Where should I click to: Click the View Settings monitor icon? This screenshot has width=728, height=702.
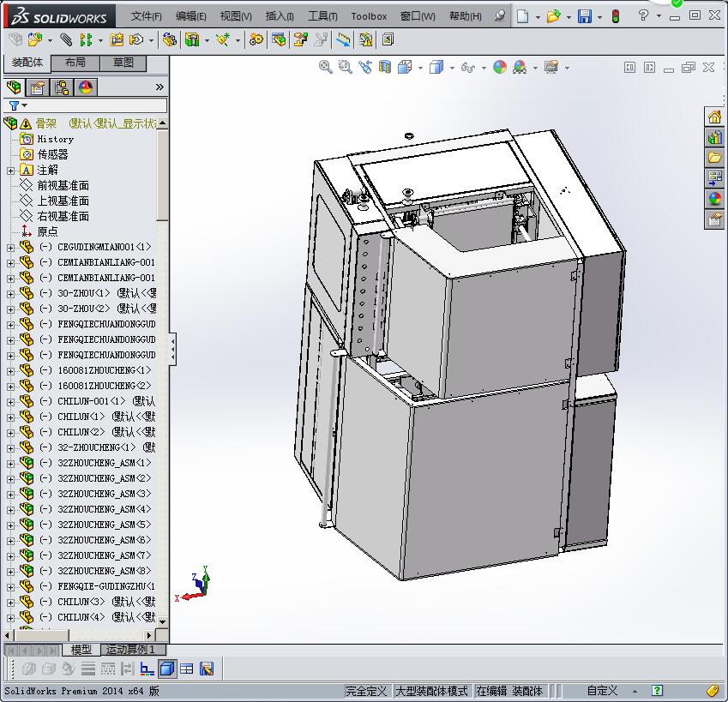click(x=551, y=67)
